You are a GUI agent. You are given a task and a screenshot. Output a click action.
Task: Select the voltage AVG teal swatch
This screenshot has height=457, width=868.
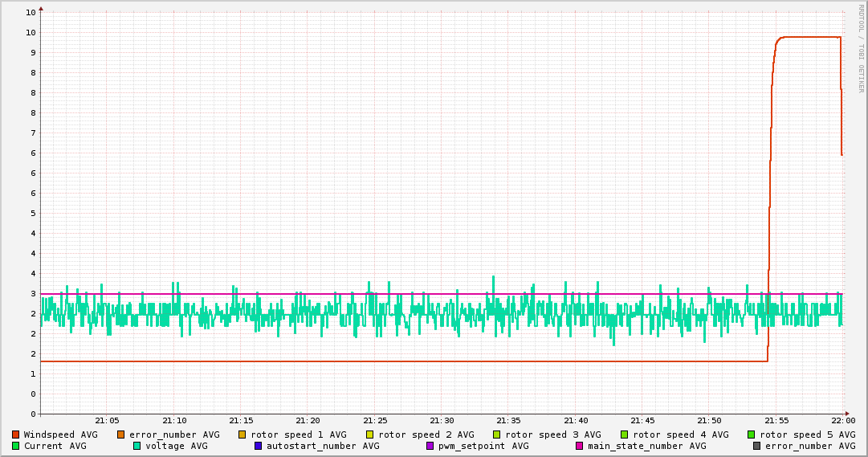[137, 446]
